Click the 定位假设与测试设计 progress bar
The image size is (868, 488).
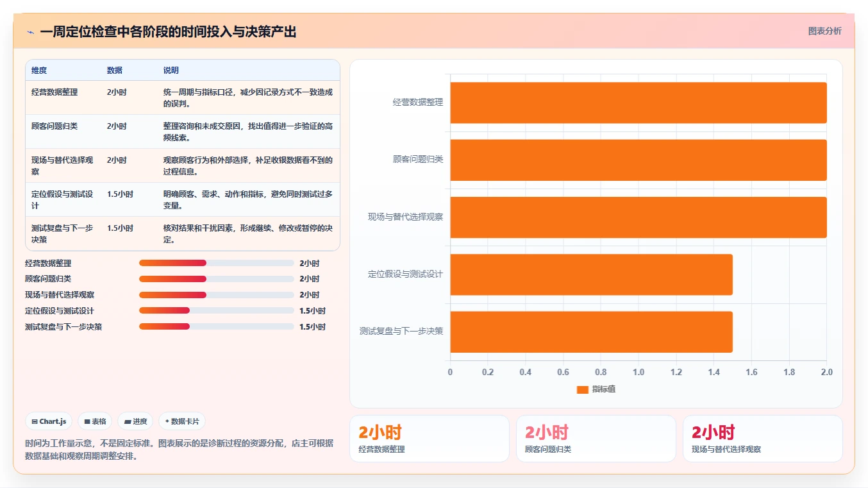click(217, 311)
